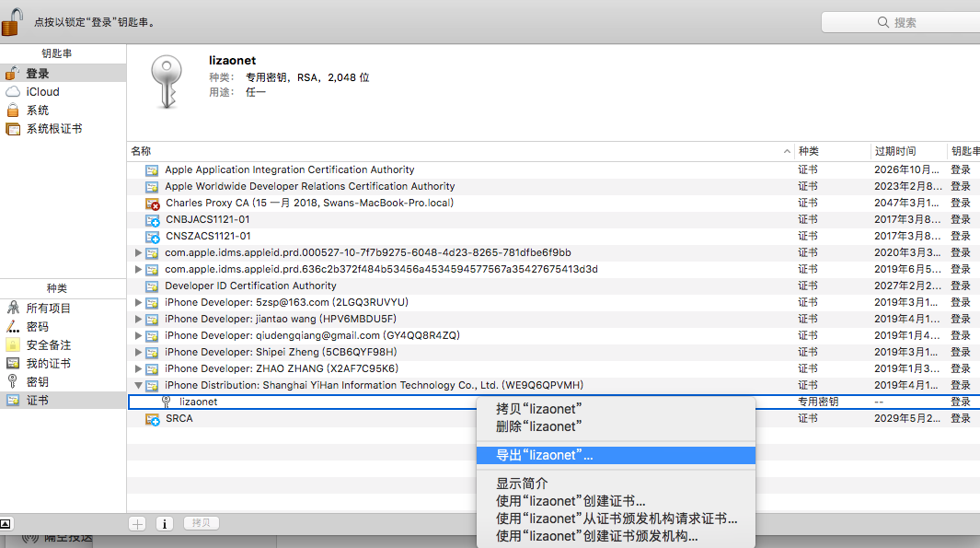The image size is (980, 548).
Task: Select the 密钥 category
Action: pos(37,382)
